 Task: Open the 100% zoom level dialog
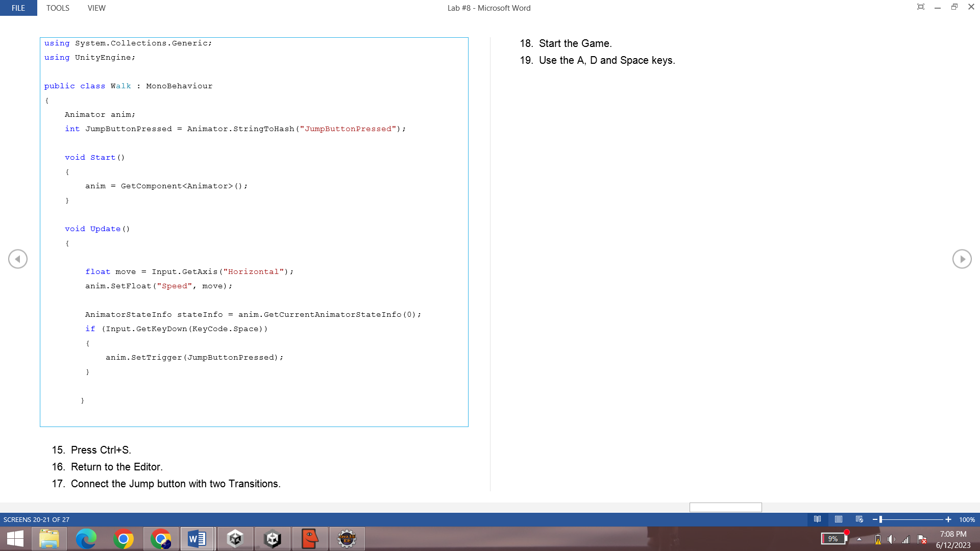tap(966, 519)
